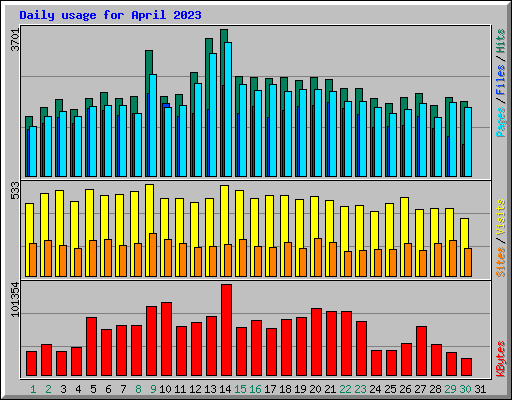Select day label 19 on the x-axis

click(300, 389)
